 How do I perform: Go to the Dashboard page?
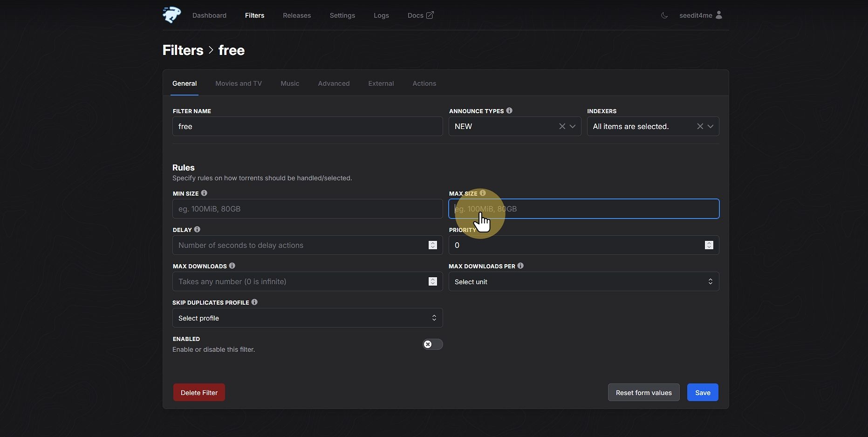(209, 15)
